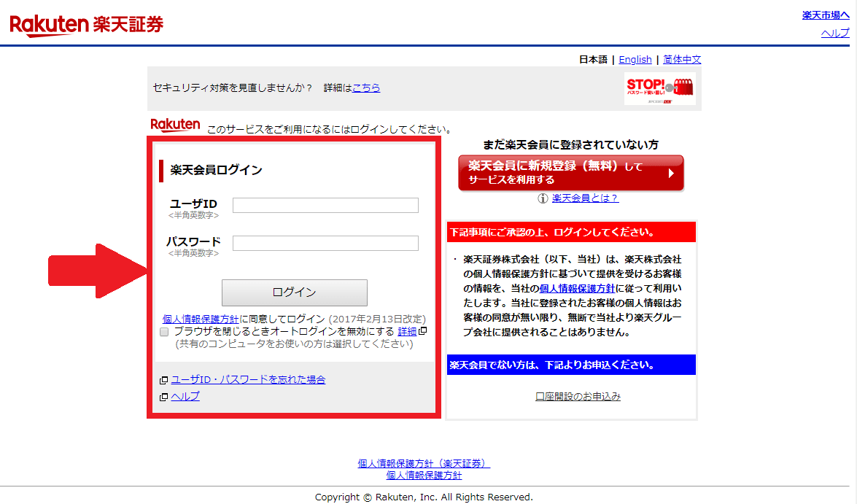Focus the パスワード input field
This screenshot has height=504, width=857.
[x=326, y=244]
